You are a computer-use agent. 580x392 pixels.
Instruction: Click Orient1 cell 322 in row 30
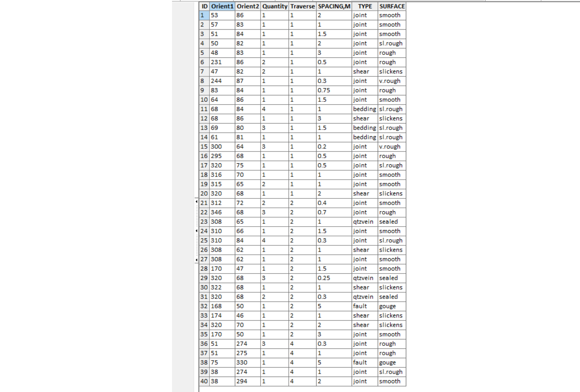pyautogui.click(x=222, y=287)
